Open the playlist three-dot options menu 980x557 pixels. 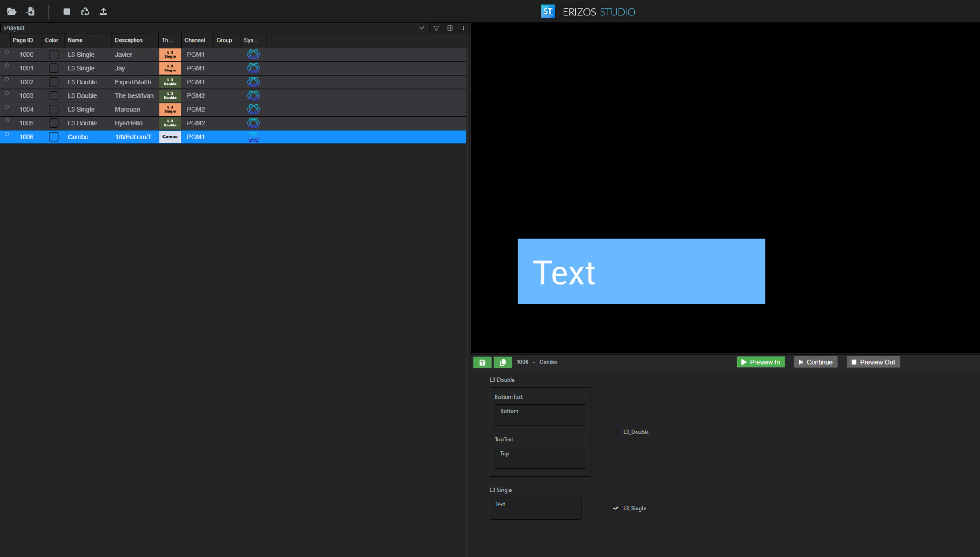point(463,28)
